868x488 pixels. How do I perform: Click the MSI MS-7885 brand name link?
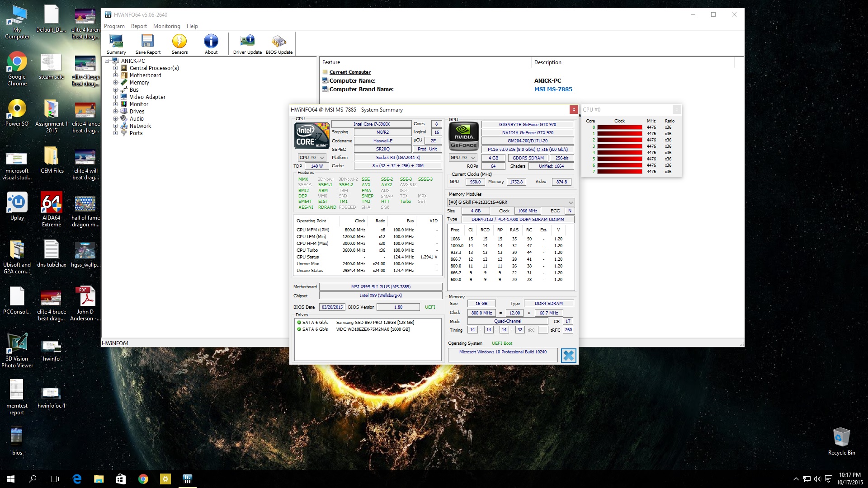(553, 89)
